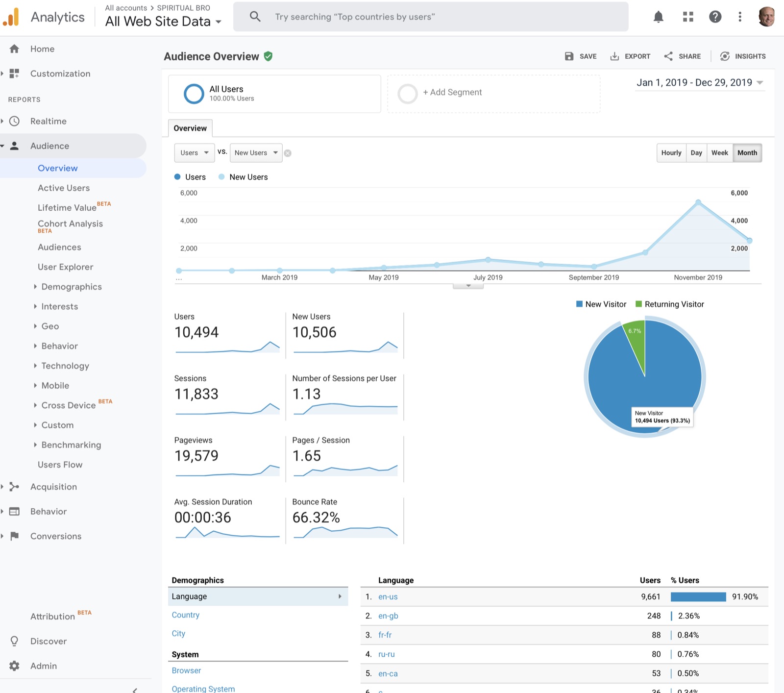Open the Admin gear settings
Viewport: 784px width, 693px height.
click(15, 666)
